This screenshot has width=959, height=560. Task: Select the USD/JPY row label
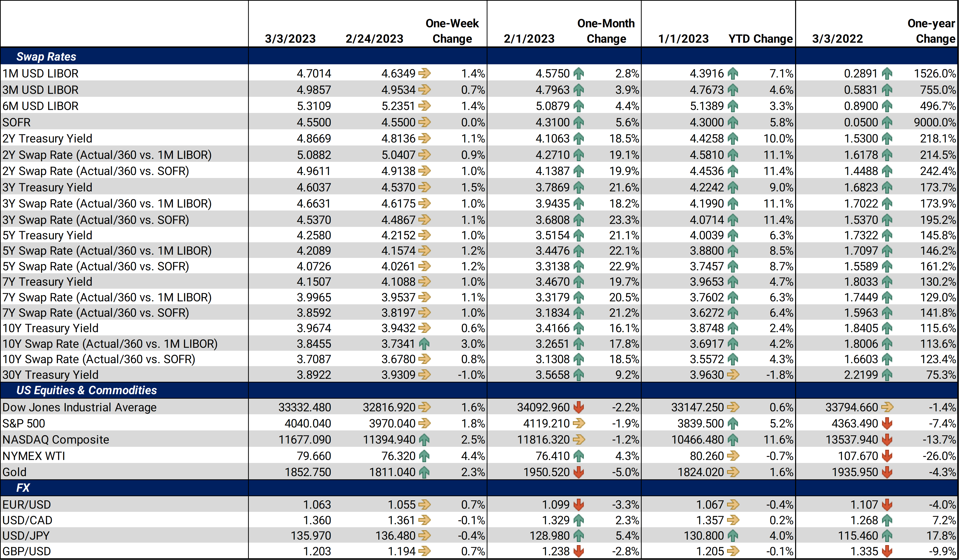pyautogui.click(x=26, y=536)
